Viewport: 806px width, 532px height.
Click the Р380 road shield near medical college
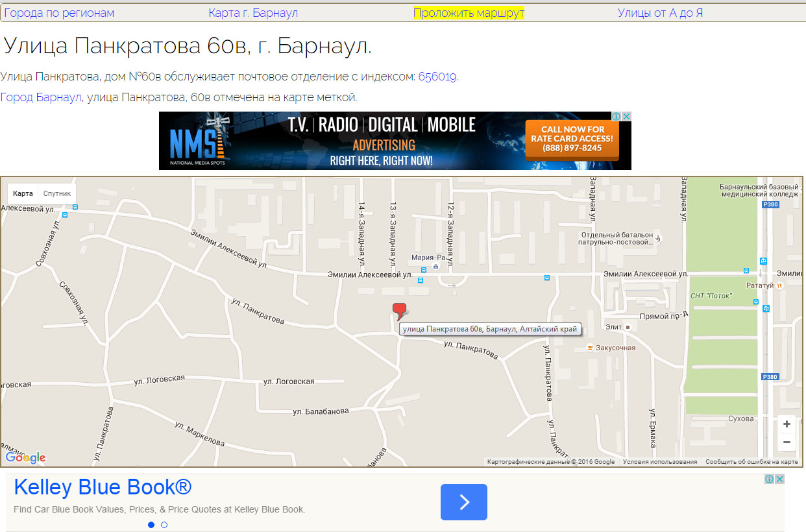click(x=770, y=204)
